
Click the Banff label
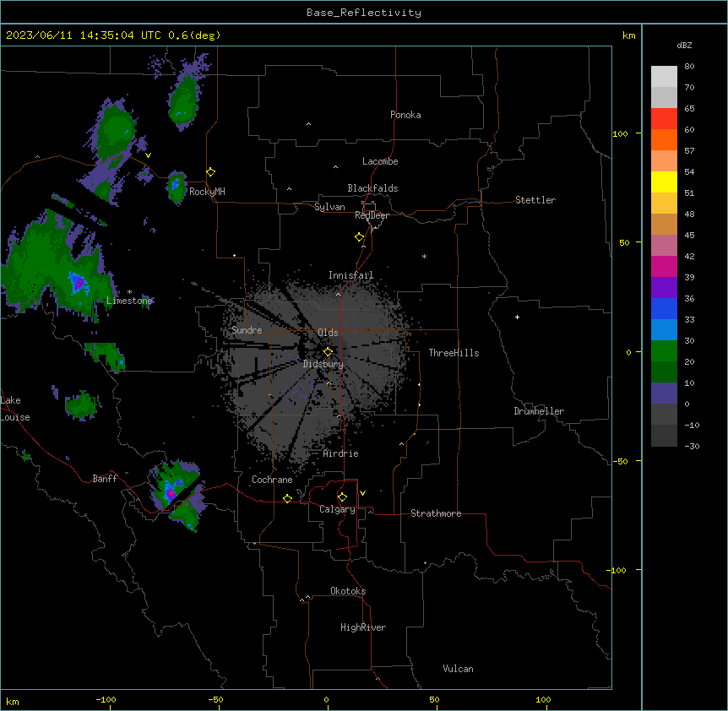click(105, 479)
